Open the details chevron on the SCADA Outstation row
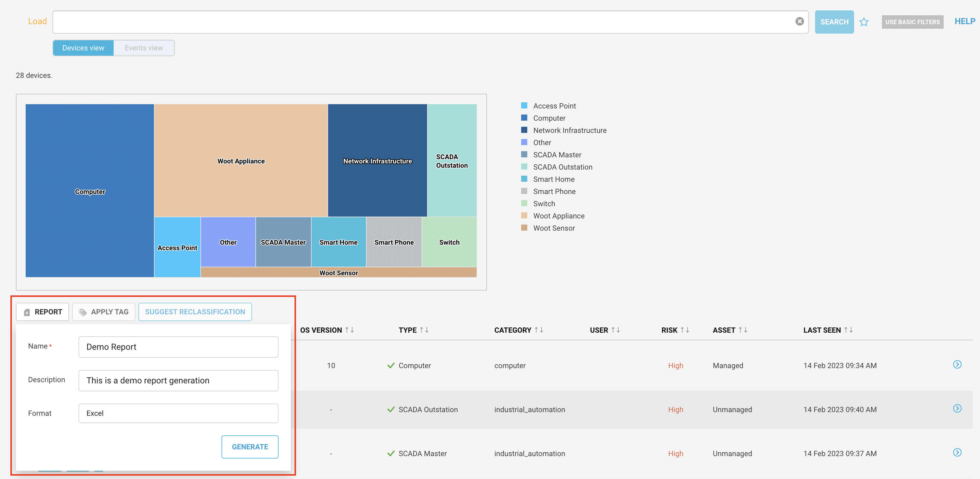This screenshot has height=479, width=980. click(x=958, y=409)
